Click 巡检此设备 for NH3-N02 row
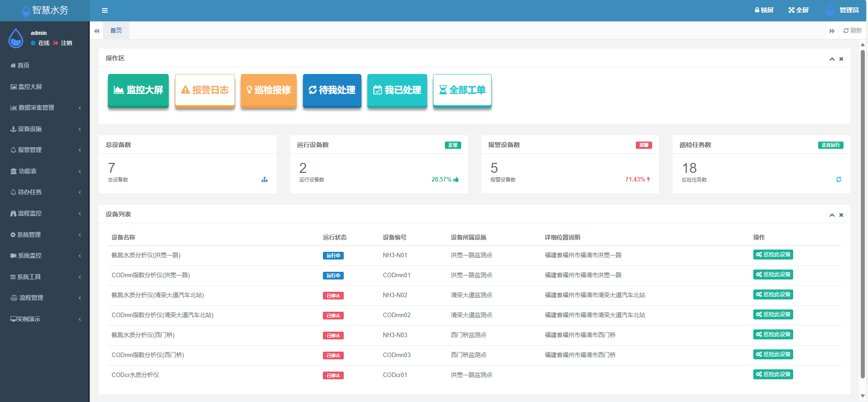 tap(773, 294)
